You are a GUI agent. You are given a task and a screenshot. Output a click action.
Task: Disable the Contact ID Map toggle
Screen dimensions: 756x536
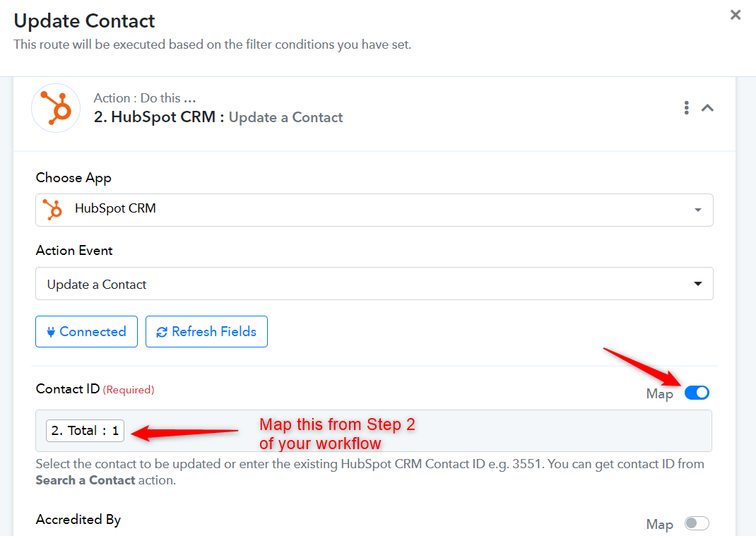pos(697,393)
